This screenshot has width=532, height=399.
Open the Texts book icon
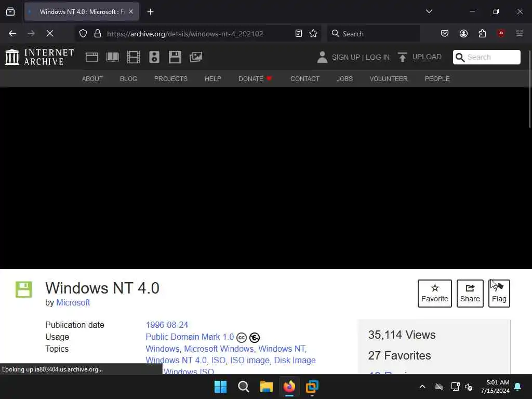tap(113, 57)
